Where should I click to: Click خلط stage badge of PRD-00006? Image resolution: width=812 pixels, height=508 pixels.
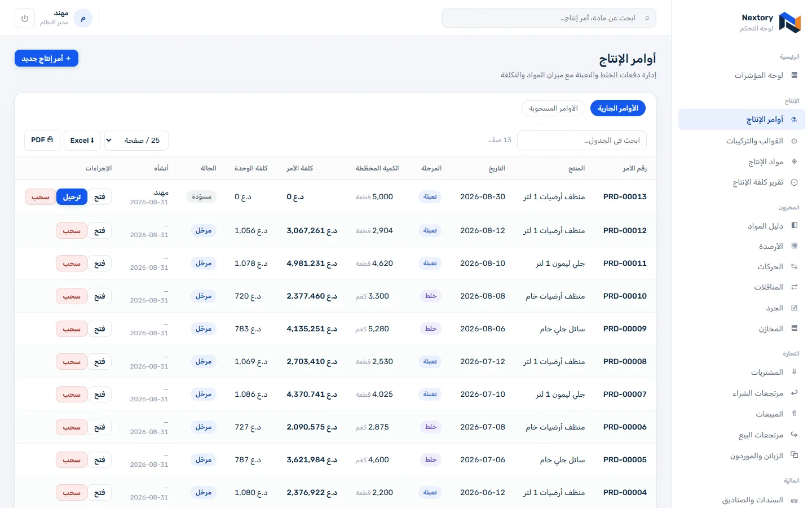pyautogui.click(x=431, y=427)
